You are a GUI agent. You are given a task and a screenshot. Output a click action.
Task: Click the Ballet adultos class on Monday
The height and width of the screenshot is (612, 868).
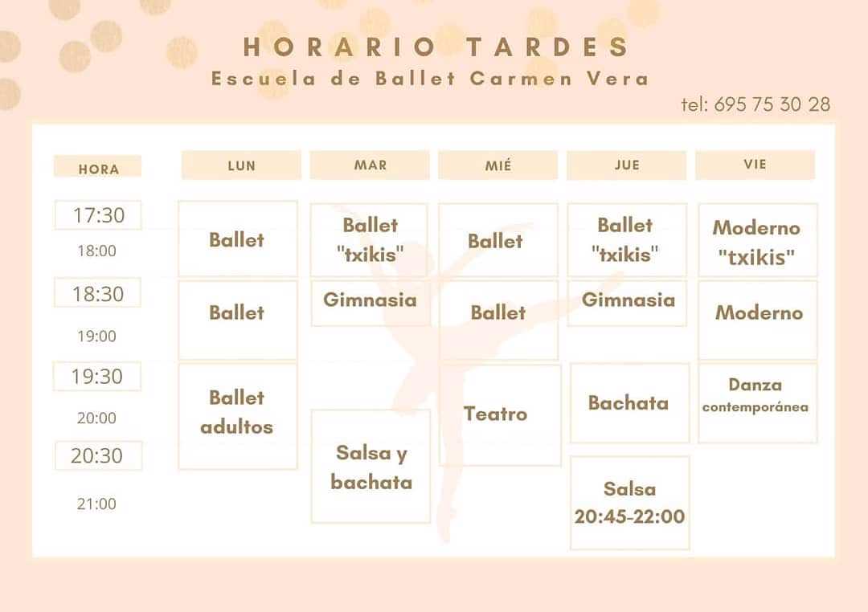tap(237, 416)
